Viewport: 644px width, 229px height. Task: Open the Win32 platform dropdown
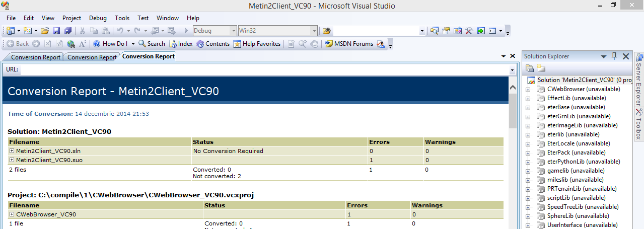[314, 31]
